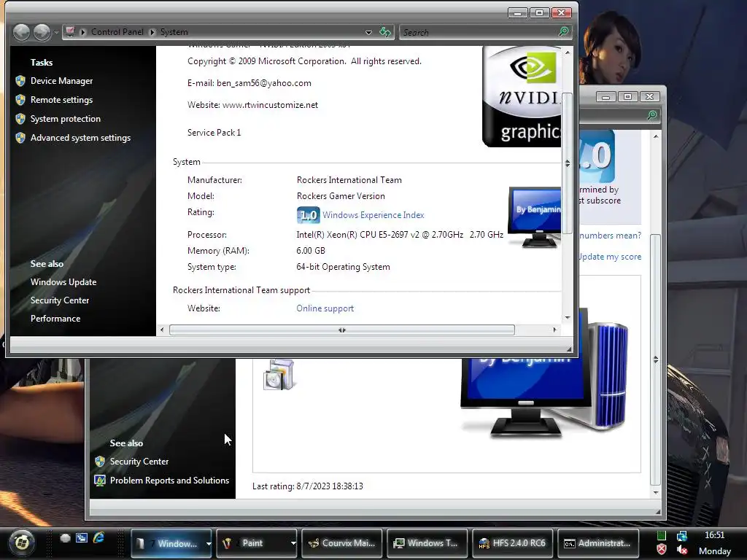Open recent pages dropdown beside Forward button
This screenshot has width=747, height=560.
[56, 32]
